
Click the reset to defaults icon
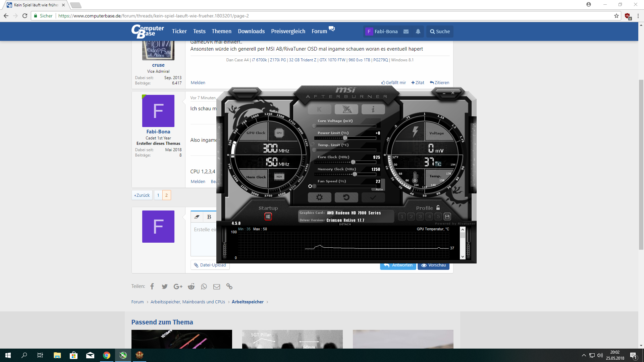[x=346, y=197]
